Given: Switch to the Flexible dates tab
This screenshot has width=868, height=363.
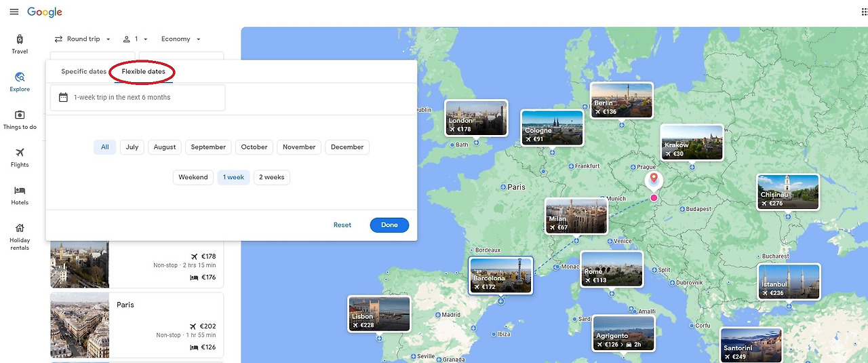Looking at the screenshot, I should pos(143,71).
